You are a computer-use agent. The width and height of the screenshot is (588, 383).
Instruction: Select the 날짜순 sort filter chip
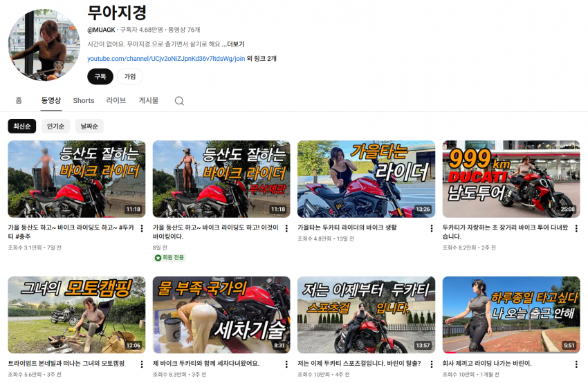(89, 127)
